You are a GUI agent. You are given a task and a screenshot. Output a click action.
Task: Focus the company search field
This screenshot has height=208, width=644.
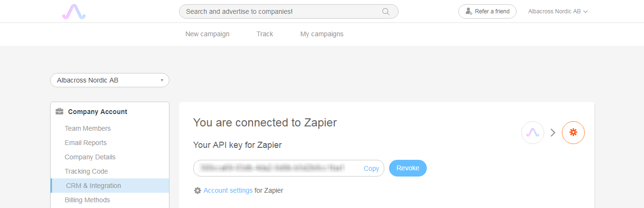pyautogui.click(x=288, y=11)
